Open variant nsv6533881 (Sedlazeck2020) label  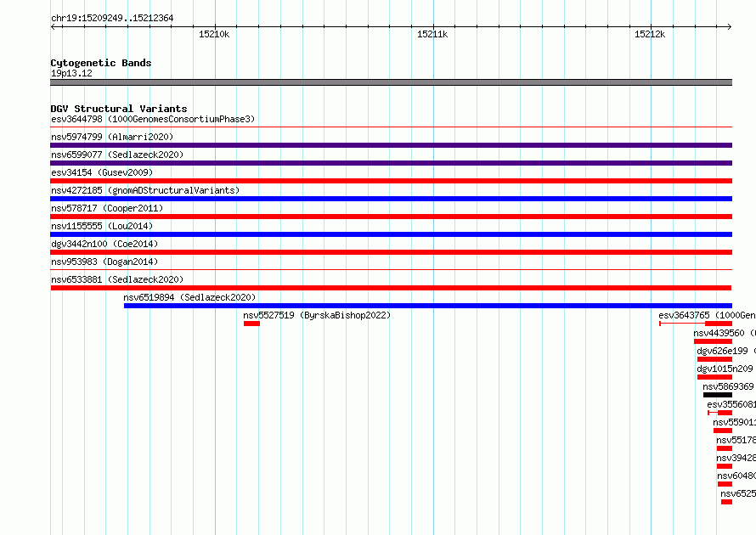[x=117, y=279]
